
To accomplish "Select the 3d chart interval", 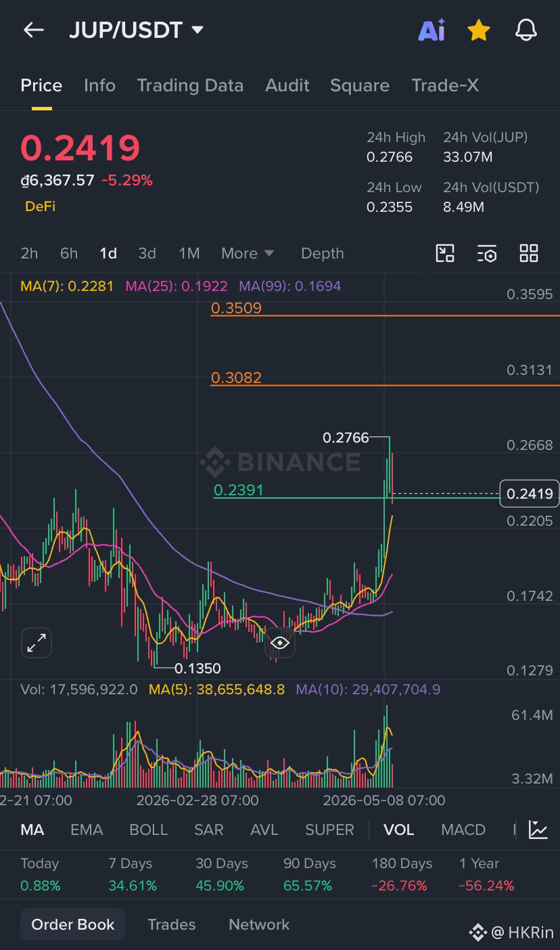I will coord(147,253).
